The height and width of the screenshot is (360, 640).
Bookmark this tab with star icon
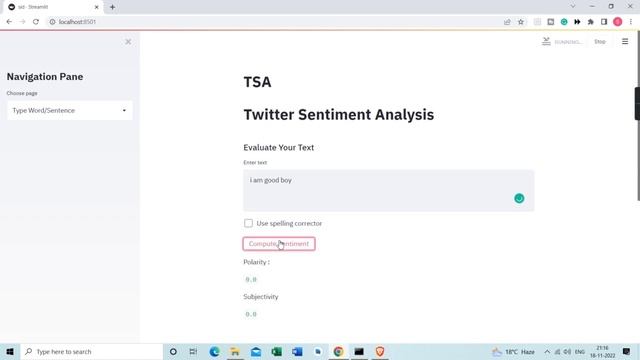[521, 22]
